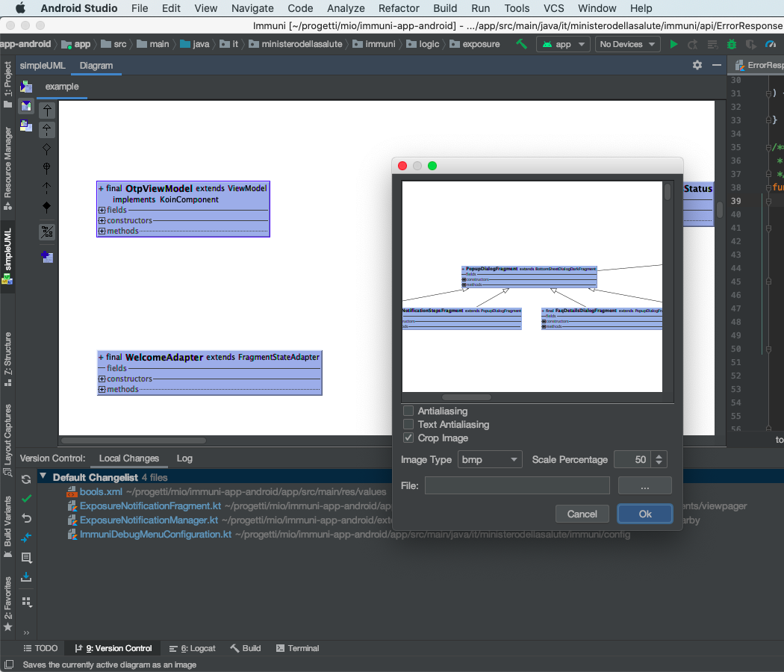Select the dashed dependency arrow tool
The width and height of the screenshot is (784, 672).
tap(47, 187)
